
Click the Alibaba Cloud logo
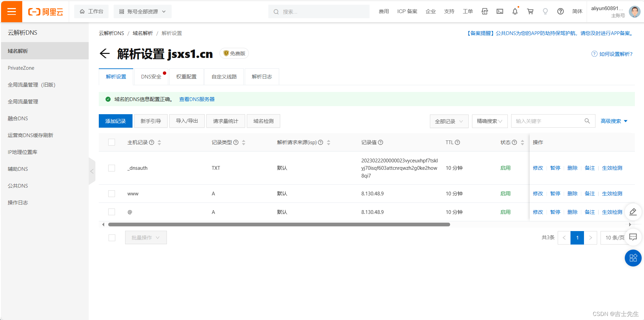(x=46, y=12)
